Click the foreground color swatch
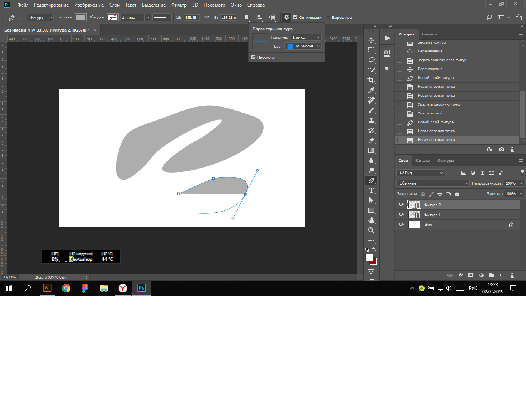The image size is (526, 420). tap(369, 257)
